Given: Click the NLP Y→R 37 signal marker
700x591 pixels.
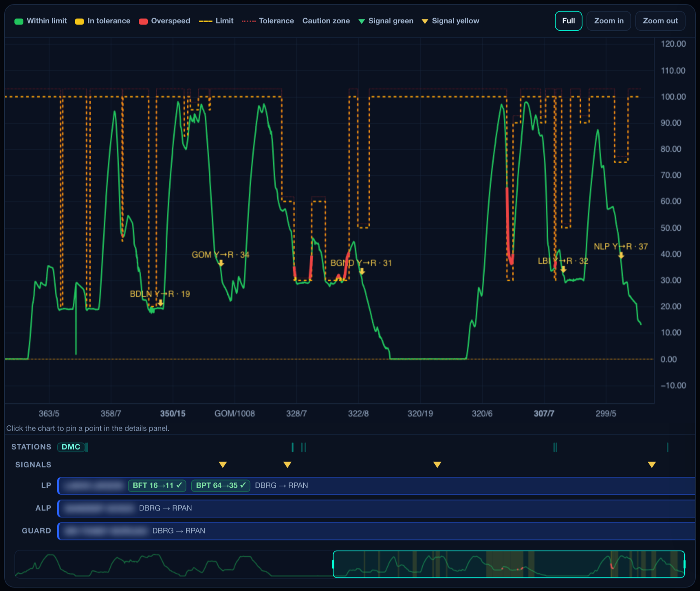Looking at the screenshot, I should click(621, 255).
